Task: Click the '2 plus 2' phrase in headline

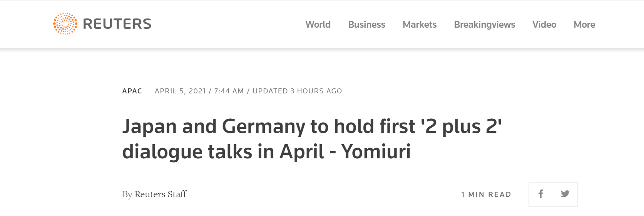Action: point(461,126)
